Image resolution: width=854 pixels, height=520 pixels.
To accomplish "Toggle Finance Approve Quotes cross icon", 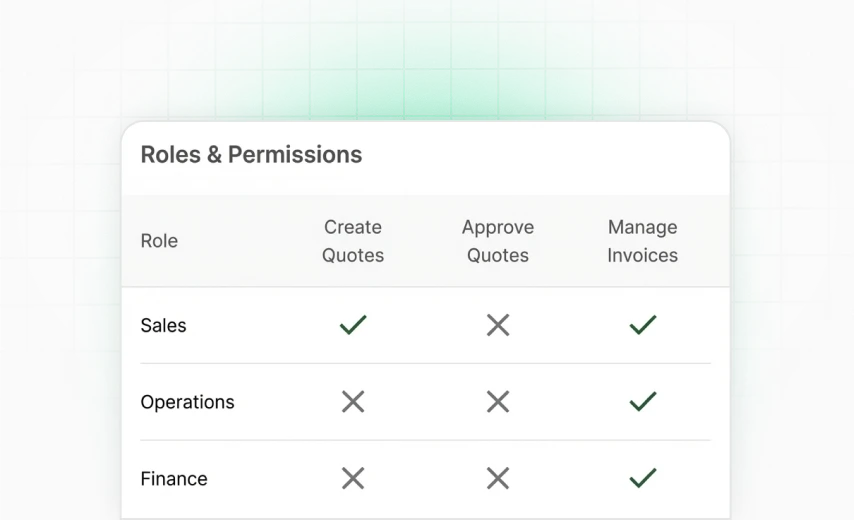I will coord(498,479).
